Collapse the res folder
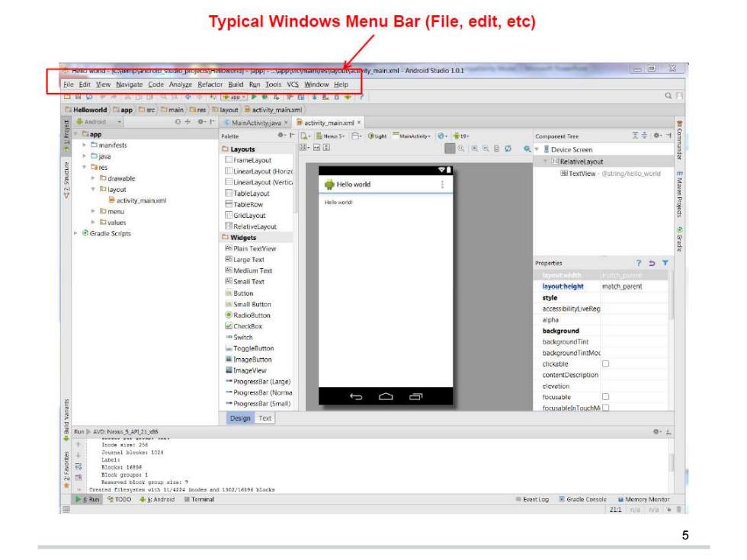 (x=85, y=167)
